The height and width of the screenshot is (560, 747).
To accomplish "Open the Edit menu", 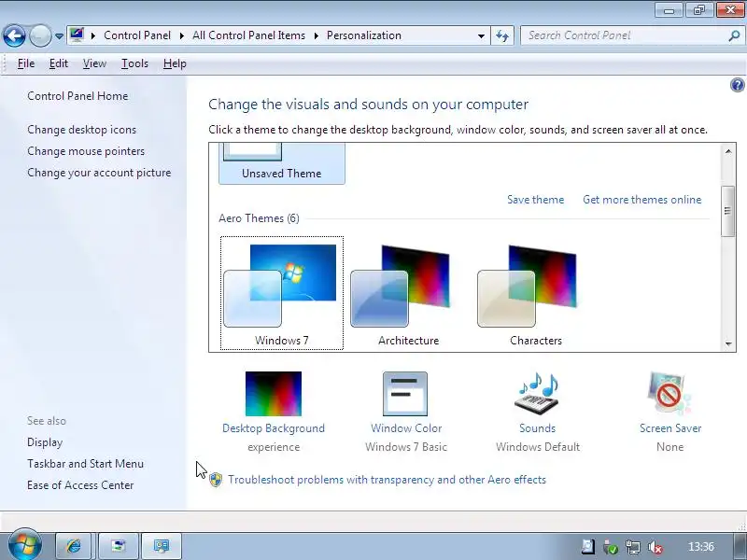I will click(x=59, y=63).
